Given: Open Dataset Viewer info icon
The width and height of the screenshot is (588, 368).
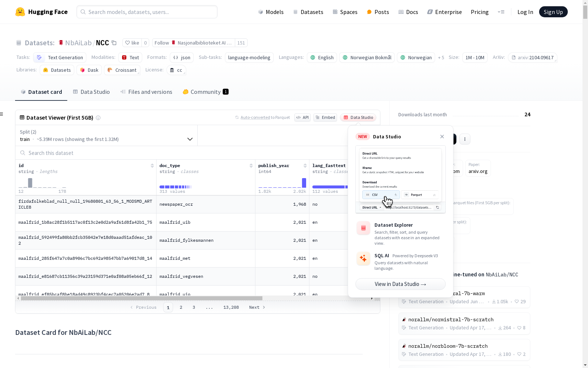Looking at the screenshot, I should point(98,118).
